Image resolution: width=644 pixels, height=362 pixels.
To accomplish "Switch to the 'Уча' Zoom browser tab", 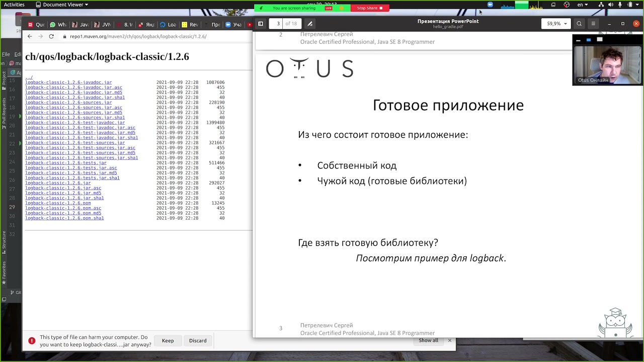I will point(233,25).
